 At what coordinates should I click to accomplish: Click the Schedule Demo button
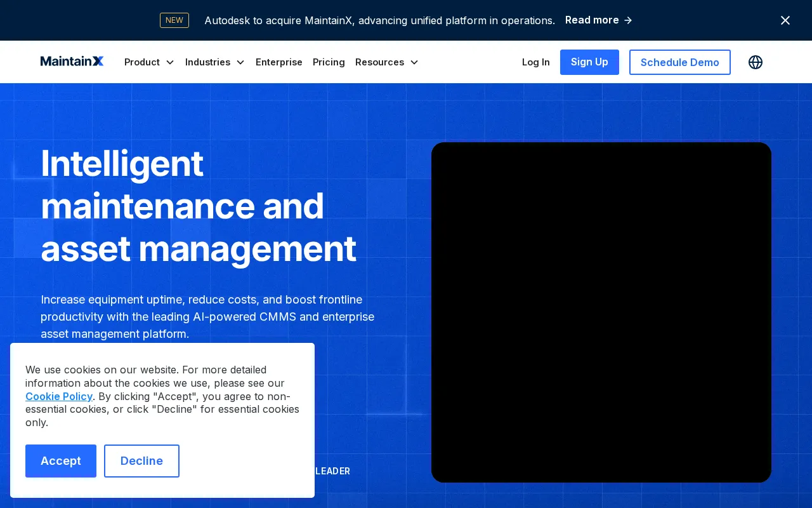pos(680,62)
